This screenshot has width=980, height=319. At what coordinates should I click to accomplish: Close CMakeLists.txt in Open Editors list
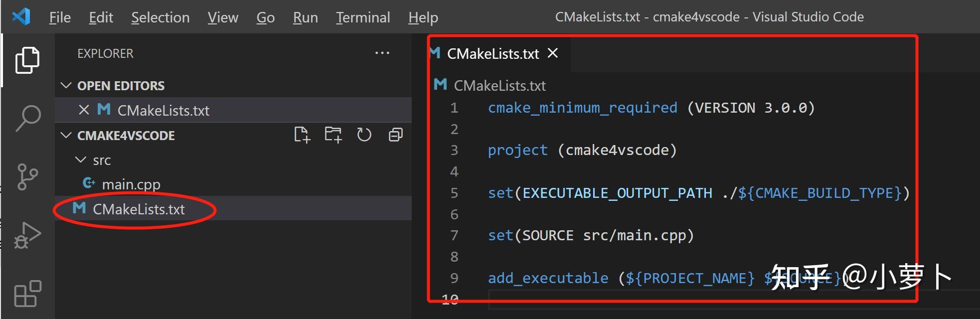tap(84, 110)
